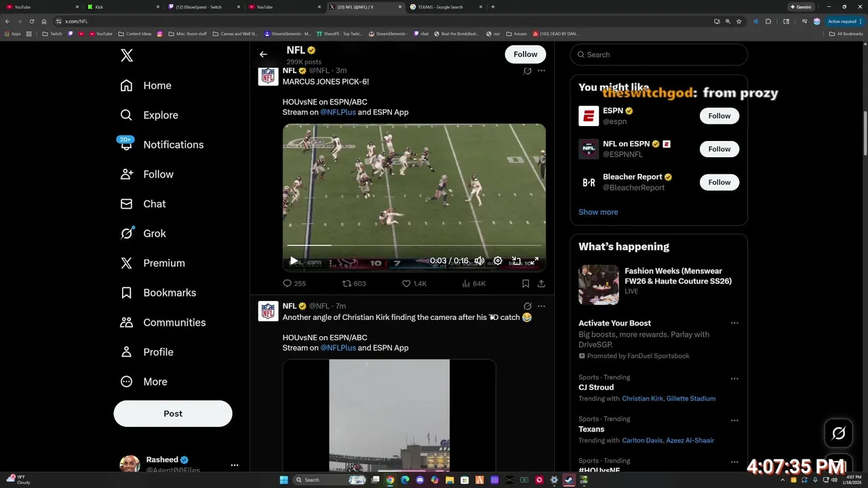Open Steam from the taskbar
Screen dimensions: 868x488
[x=569, y=480]
